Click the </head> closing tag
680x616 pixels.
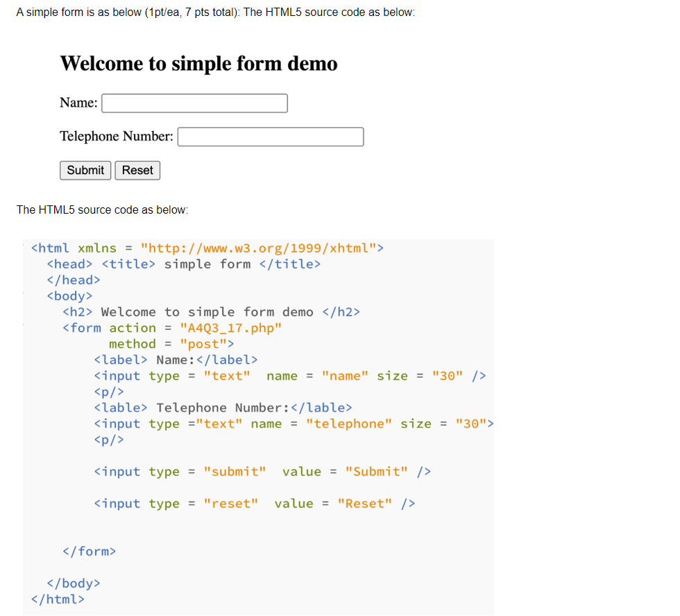click(x=74, y=280)
